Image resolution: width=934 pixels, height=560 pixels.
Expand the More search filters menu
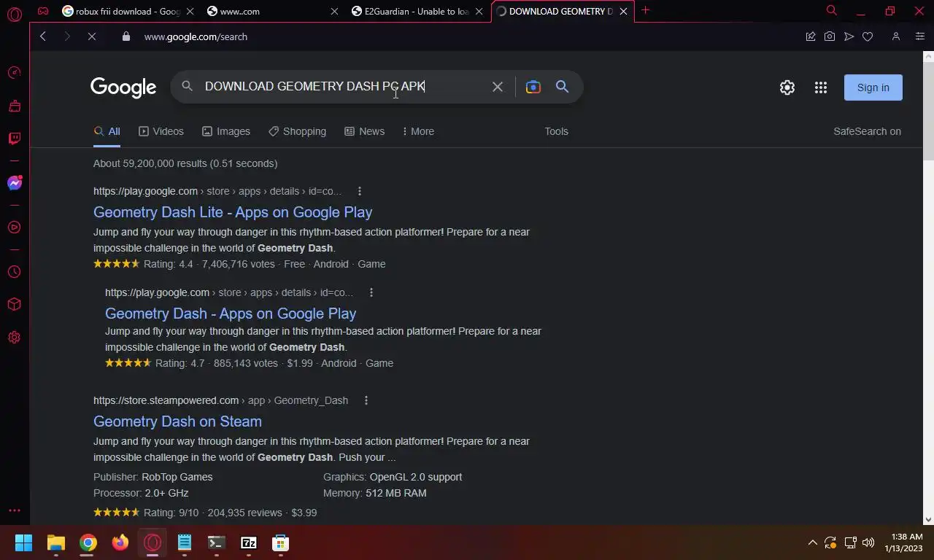coord(418,131)
